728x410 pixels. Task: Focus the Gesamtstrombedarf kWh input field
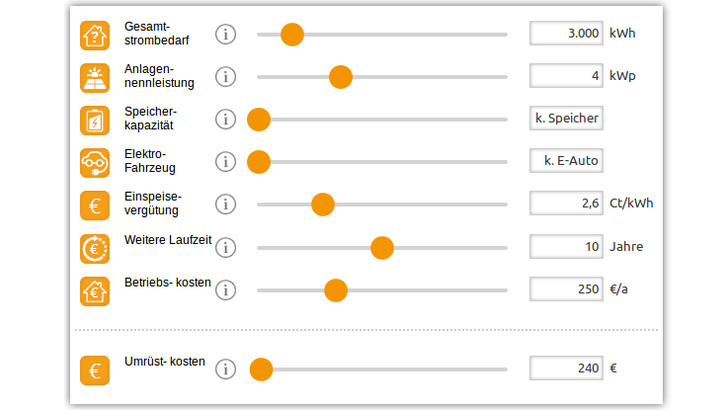tap(566, 33)
